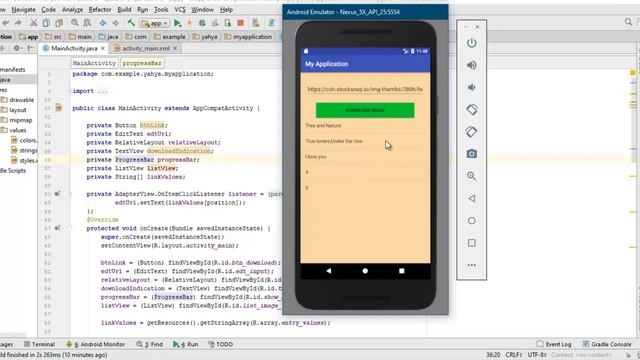This screenshot has height=360, width=640.
Task: Open Find with the magnifier toolbar icon
Action: tap(75, 23)
